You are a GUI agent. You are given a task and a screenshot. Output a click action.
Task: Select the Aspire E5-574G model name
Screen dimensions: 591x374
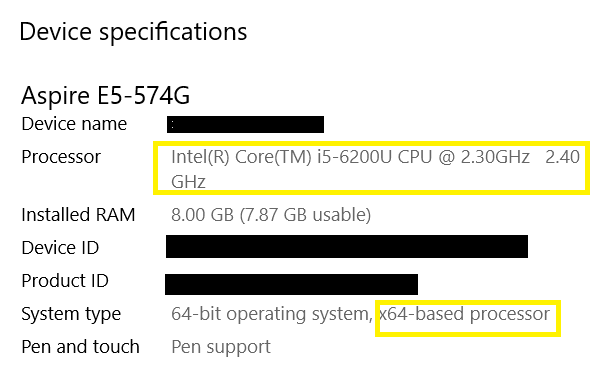[106, 95]
